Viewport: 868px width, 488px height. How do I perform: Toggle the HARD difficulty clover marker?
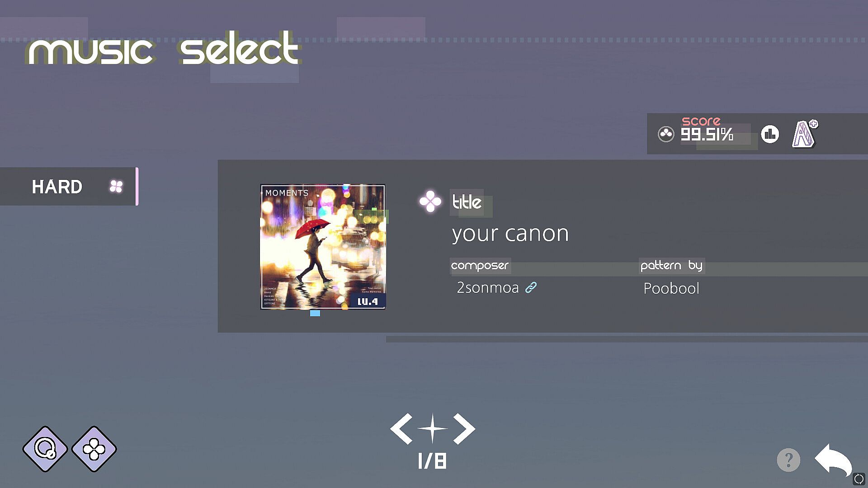[116, 186]
